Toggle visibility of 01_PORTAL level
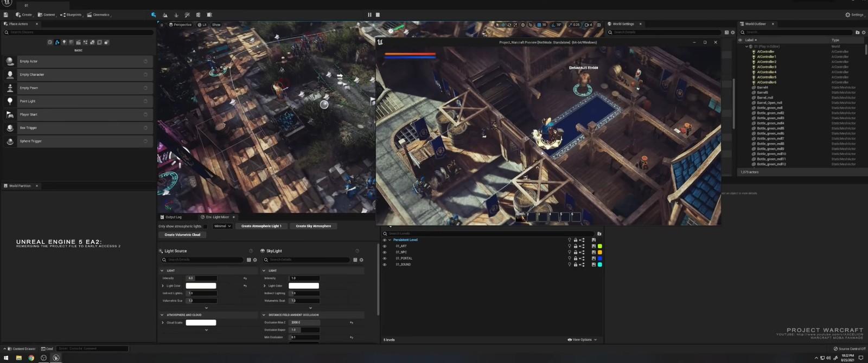 pos(385,258)
